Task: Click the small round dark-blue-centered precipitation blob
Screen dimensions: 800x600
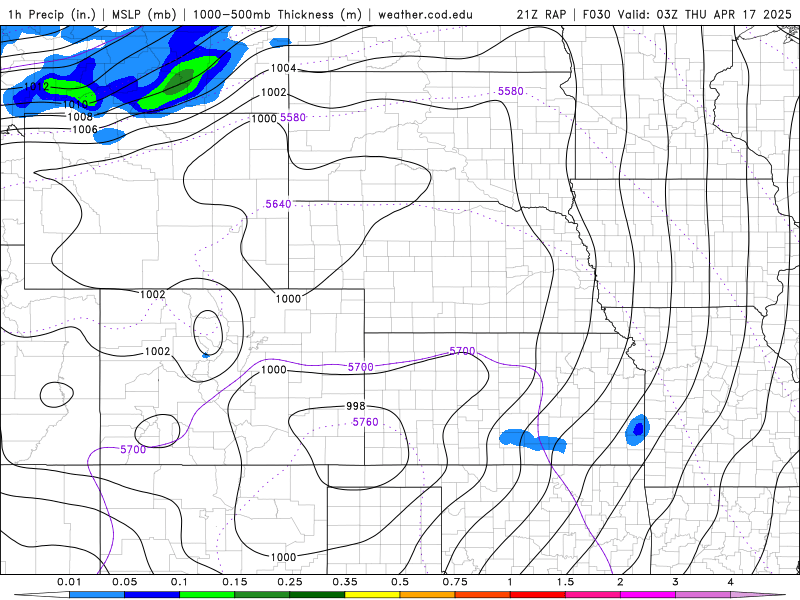Action: pyautogui.click(x=638, y=430)
